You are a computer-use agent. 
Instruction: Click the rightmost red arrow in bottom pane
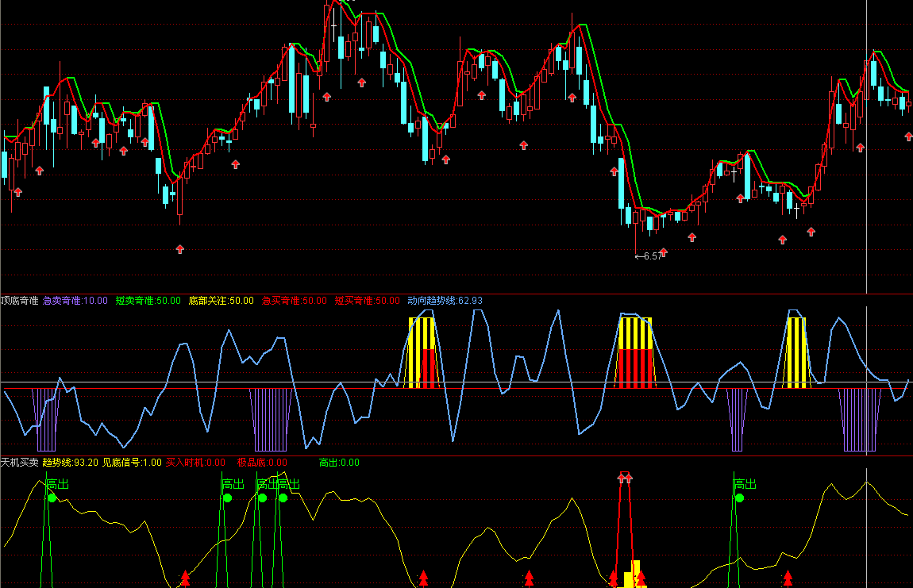(788, 578)
